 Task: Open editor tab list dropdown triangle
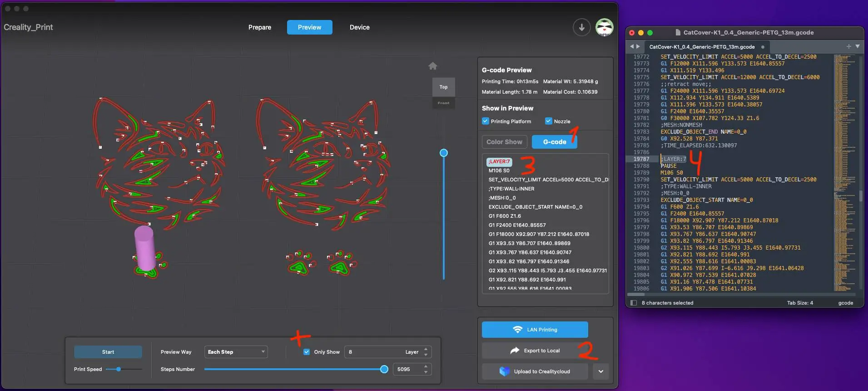tap(858, 46)
